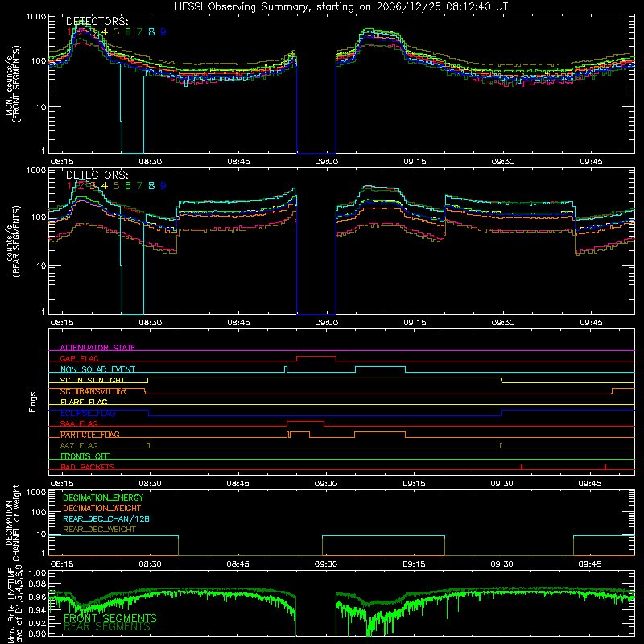
Task: Click the MON. counts/s (FRONT SEGMENTS) axis label
Action: 13,84
